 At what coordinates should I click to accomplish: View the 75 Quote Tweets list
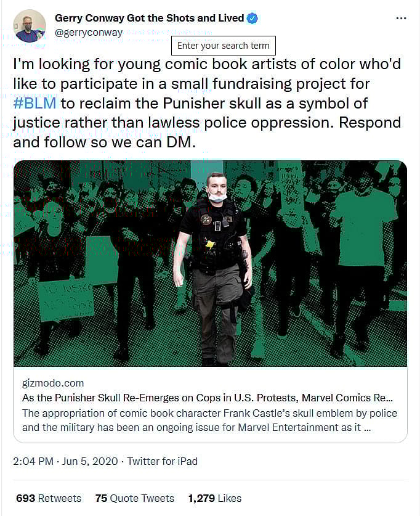(135, 498)
